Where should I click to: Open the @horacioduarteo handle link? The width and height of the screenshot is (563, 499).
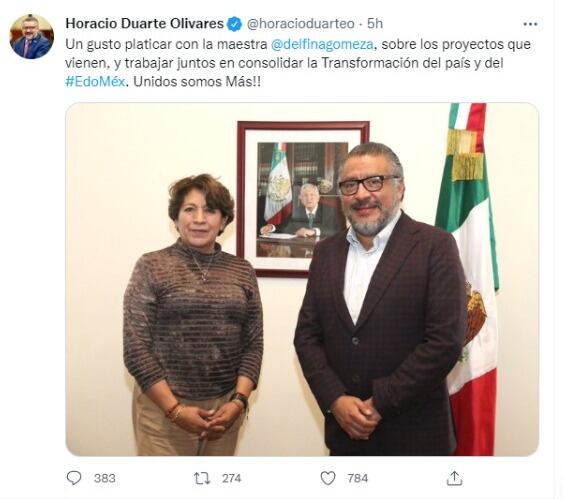301,24
